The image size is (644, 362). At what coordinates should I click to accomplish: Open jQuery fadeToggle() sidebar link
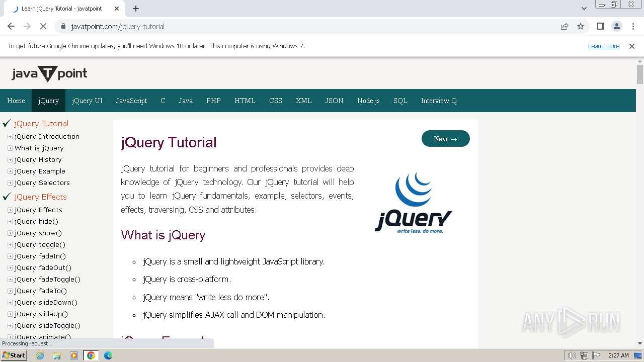[48, 279]
